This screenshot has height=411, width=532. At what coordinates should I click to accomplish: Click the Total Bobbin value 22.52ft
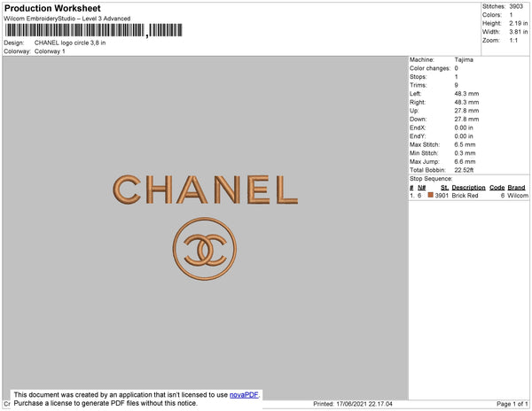[464, 170]
